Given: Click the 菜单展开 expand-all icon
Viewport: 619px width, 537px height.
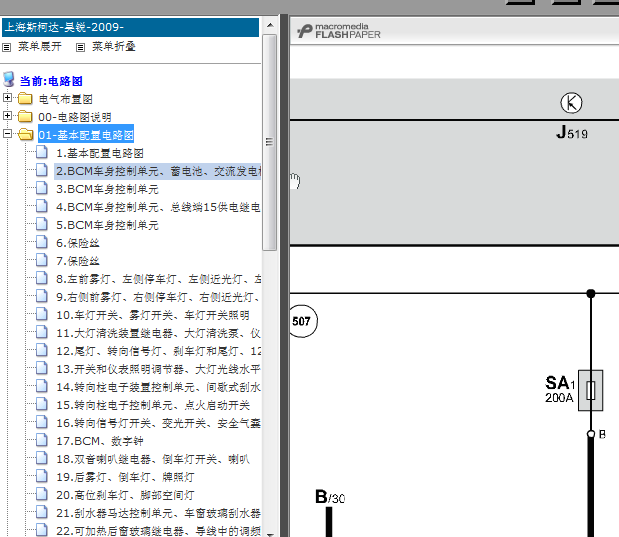Looking at the screenshot, I should (6, 48).
